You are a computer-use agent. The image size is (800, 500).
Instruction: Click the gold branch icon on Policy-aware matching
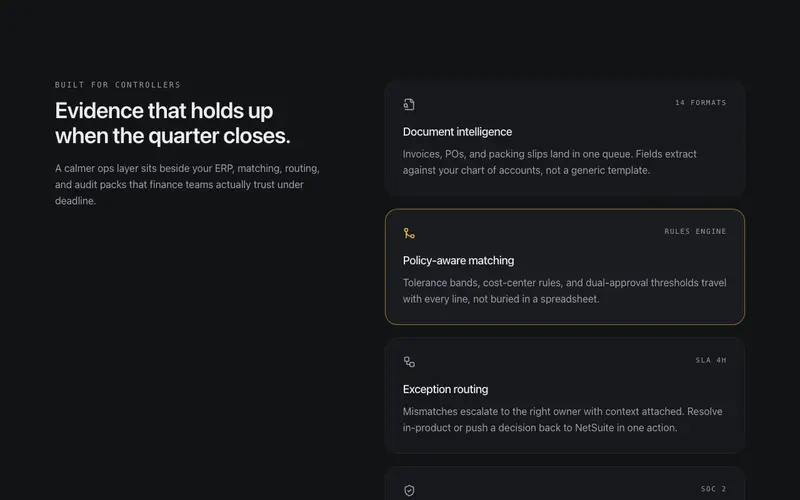click(x=409, y=233)
